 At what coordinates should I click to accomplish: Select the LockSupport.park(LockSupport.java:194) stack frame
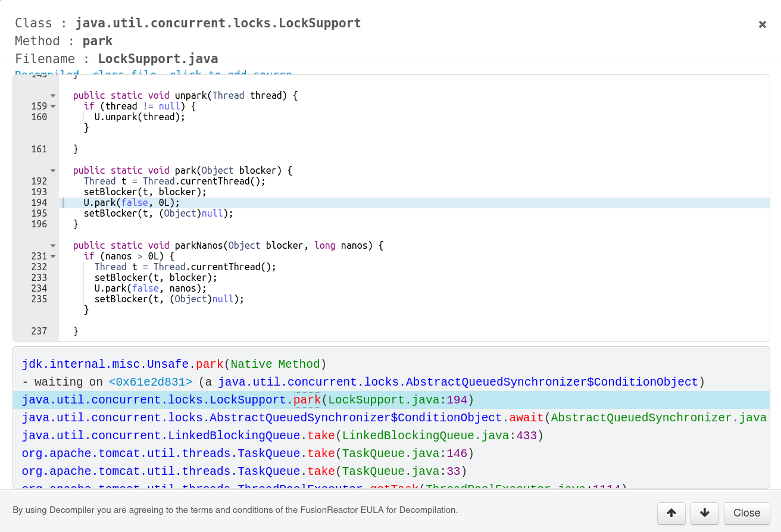[391, 400]
